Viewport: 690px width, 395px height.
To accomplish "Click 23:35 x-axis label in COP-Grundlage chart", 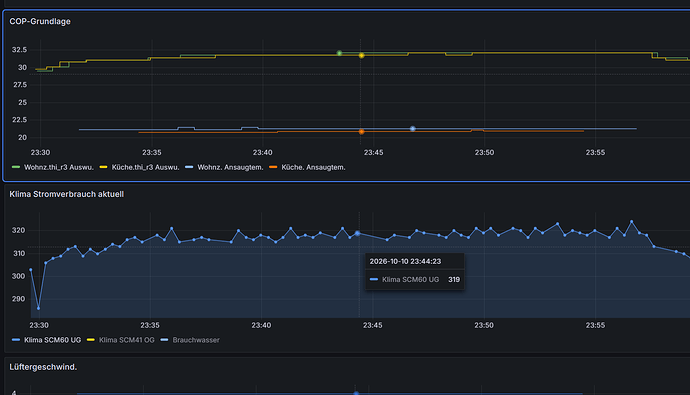I will click(x=151, y=153).
